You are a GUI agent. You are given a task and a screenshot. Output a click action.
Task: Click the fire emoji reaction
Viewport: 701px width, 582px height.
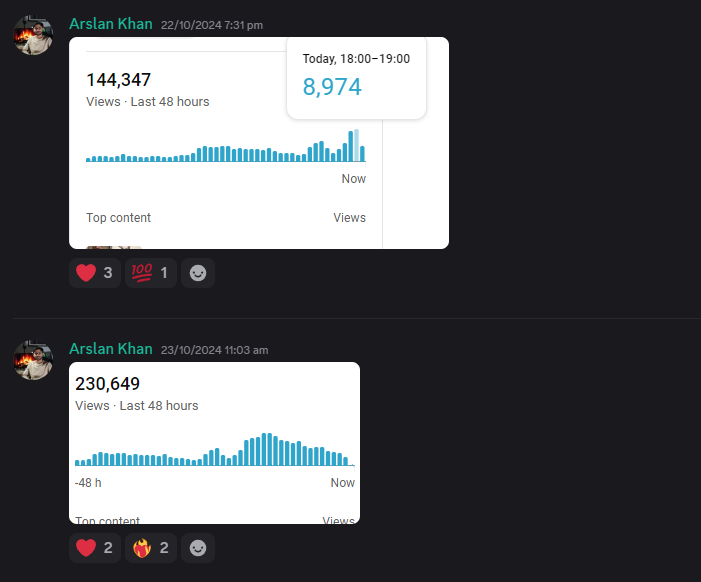coord(151,548)
